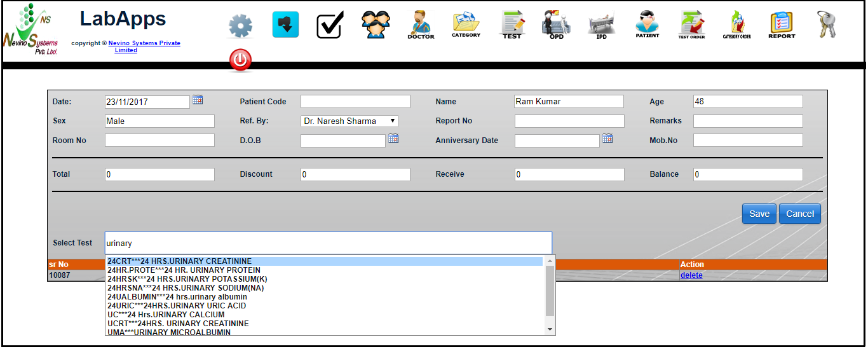Click delete link for row 10087
The height and width of the screenshot is (351, 868).
[x=691, y=275]
